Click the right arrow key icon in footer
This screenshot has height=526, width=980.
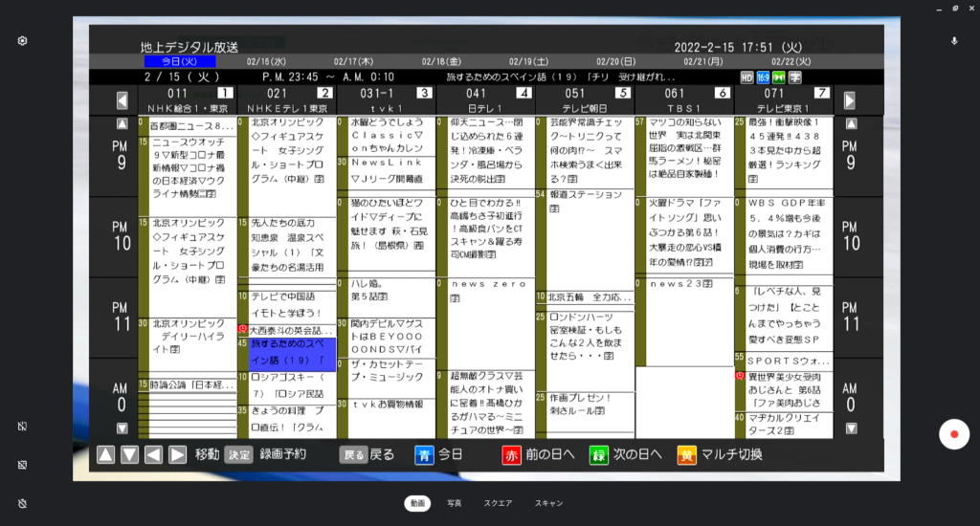(x=177, y=455)
